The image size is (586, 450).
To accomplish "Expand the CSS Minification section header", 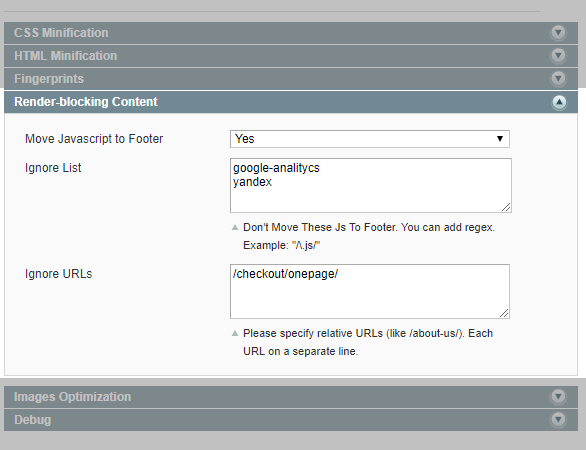I will 61,33.
